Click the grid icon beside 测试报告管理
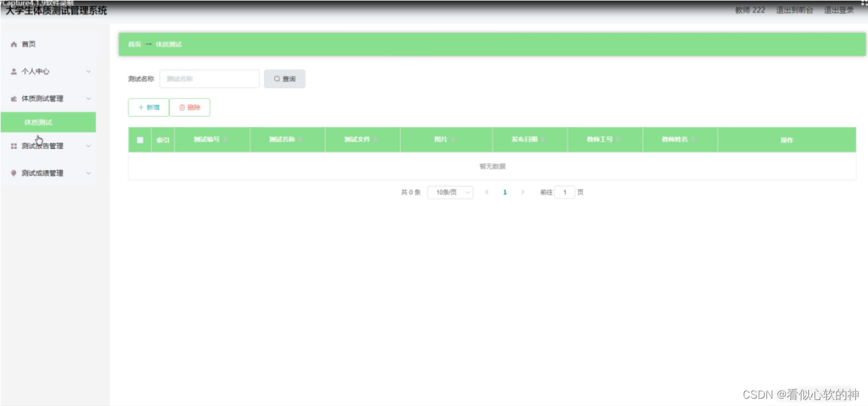Screen dimensions: 868x406 pyautogui.click(x=14, y=146)
